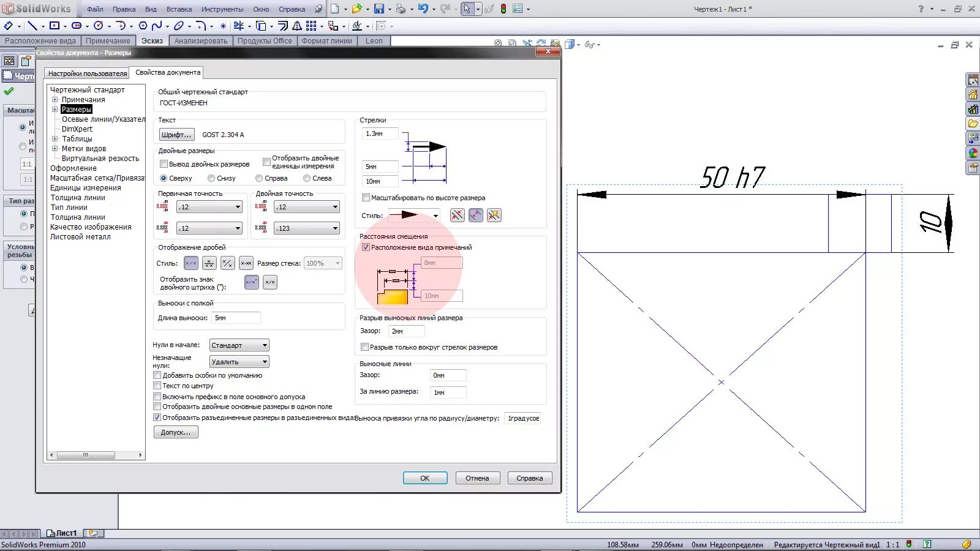
Task: Click the Rebuild traffic light icon
Action: [503, 9]
